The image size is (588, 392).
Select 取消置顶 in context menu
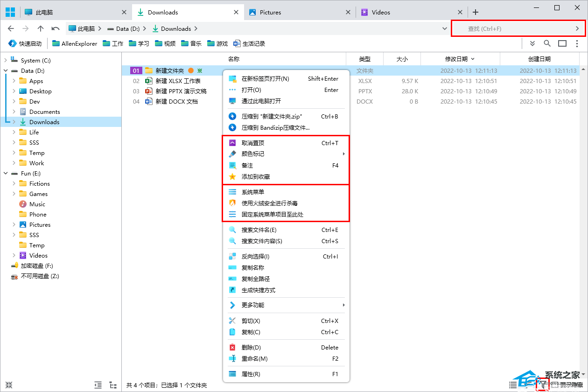(x=286, y=143)
